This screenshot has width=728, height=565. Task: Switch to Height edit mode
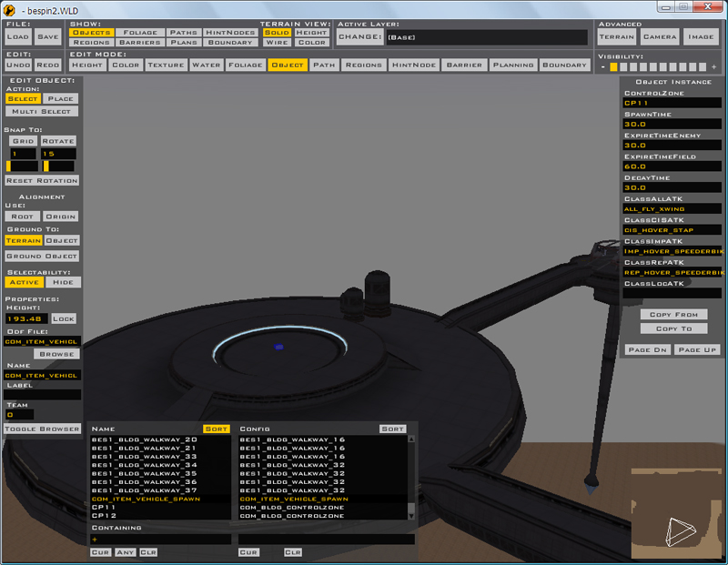point(86,65)
